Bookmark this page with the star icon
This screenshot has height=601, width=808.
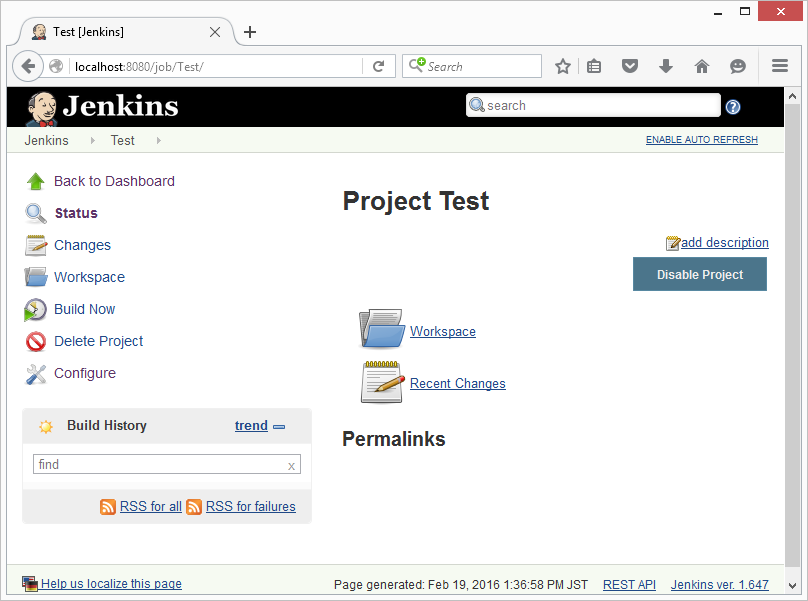[563, 66]
